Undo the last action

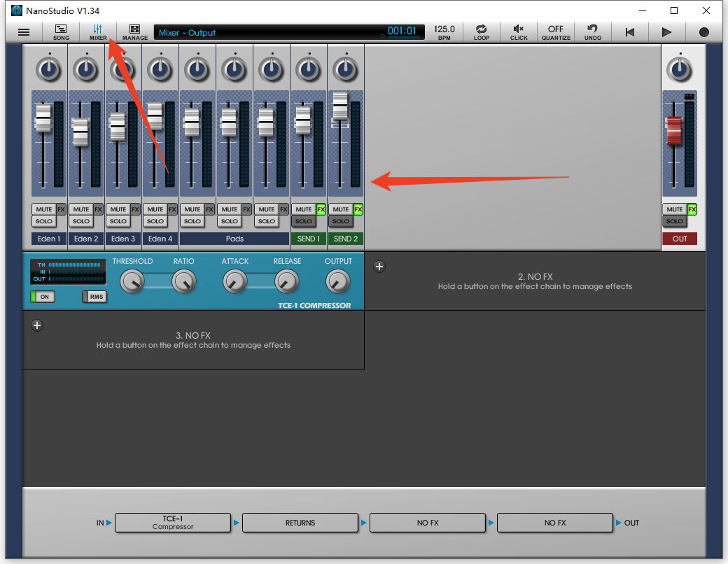[x=593, y=32]
